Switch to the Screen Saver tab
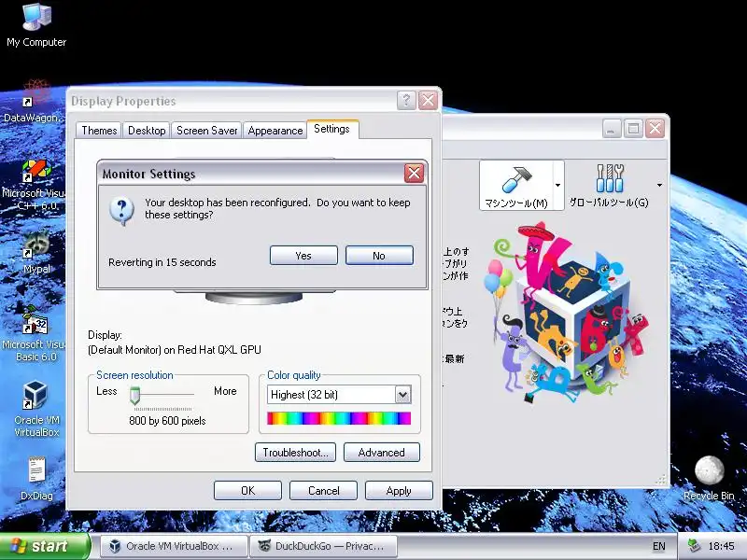This screenshot has width=747, height=560. coord(206,131)
